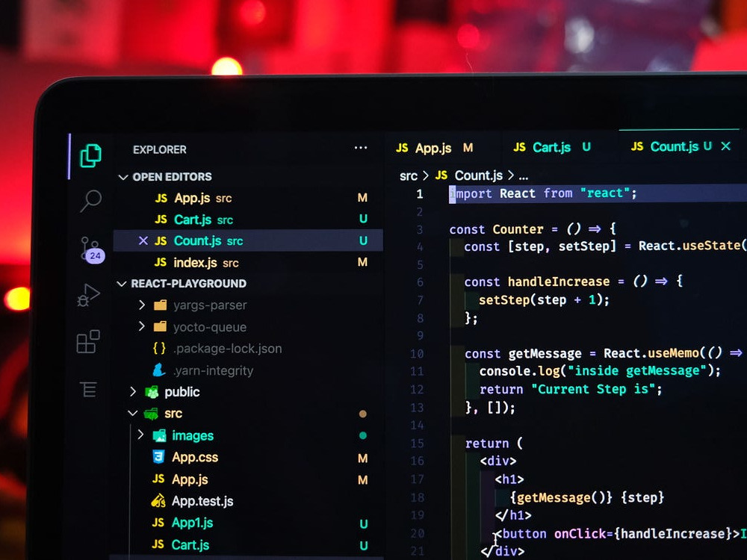Image resolution: width=747 pixels, height=560 pixels.
Task: Open Explorer more actions ellipsis
Action: click(361, 148)
